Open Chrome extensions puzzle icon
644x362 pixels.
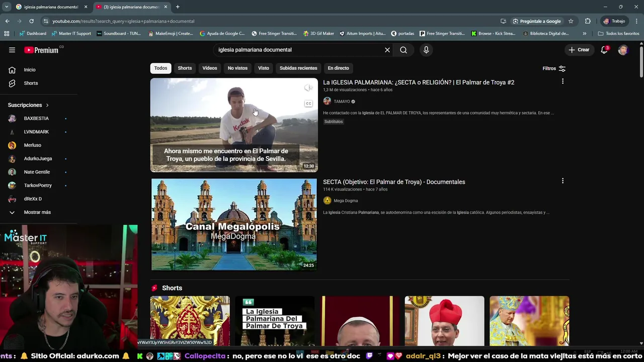click(588, 21)
